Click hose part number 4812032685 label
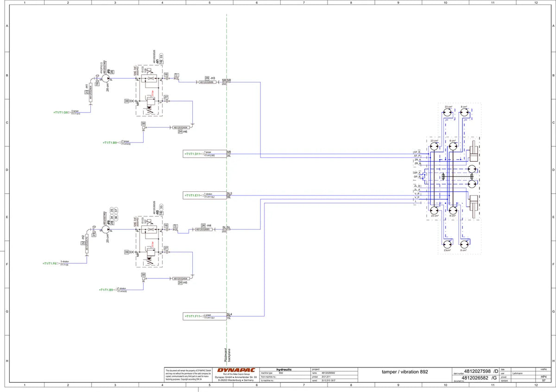 203,229
